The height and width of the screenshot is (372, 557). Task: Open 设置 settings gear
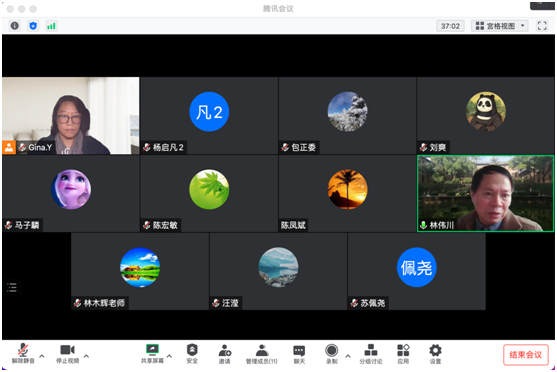click(435, 353)
